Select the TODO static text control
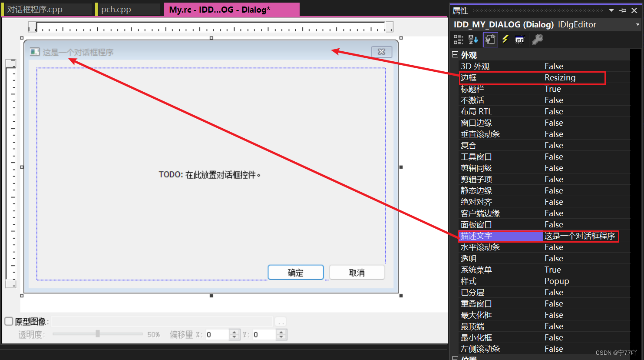This screenshot has height=360, width=644. point(210,175)
